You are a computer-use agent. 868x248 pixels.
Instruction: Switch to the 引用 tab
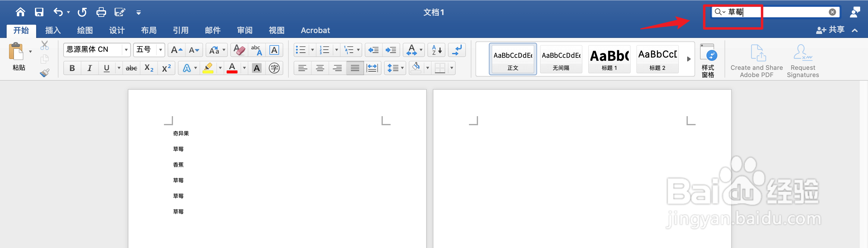click(181, 30)
